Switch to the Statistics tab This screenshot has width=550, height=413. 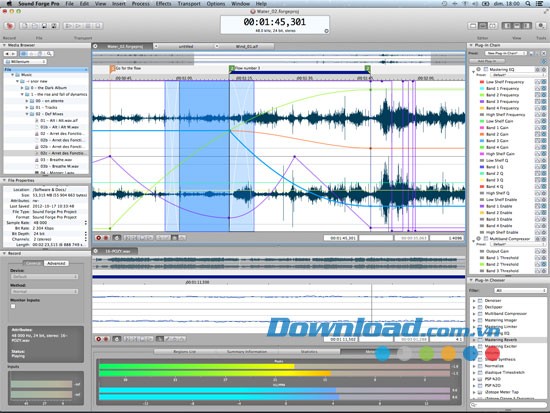(x=309, y=352)
